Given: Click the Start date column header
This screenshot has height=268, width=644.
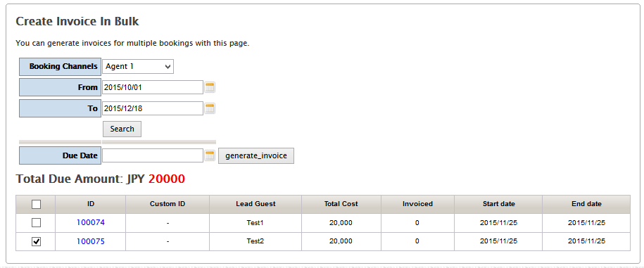Looking at the screenshot, I should (x=498, y=204).
